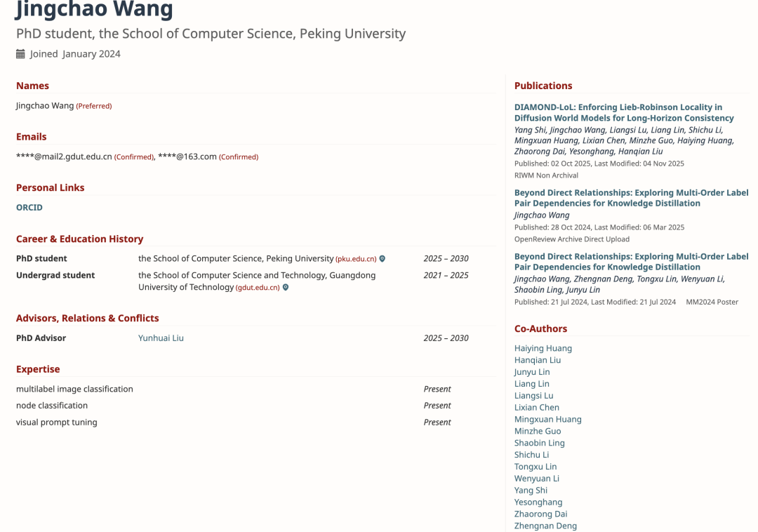Open the Beyond Direct Relationships paper published 21 Jul 2024

(632, 261)
